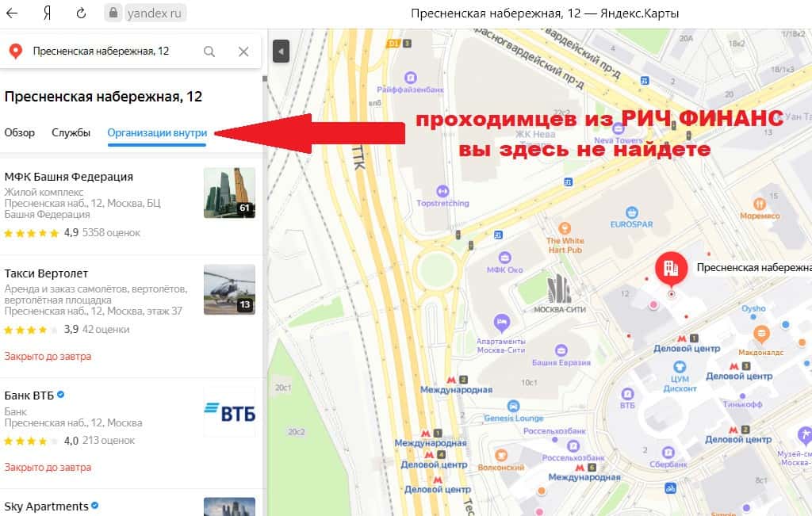This screenshot has width=812, height=516.
Task: Click the Москва-Сити skyline landmark icon
Action: pyautogui.click(x=559, y=289)
